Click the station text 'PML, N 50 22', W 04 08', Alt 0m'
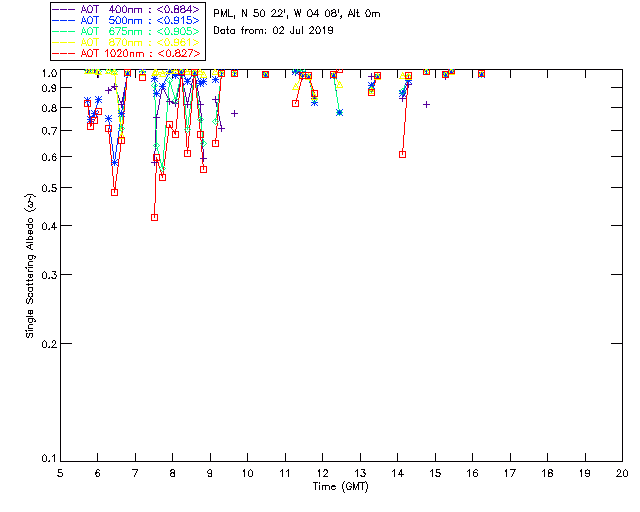 coord(297,14)
